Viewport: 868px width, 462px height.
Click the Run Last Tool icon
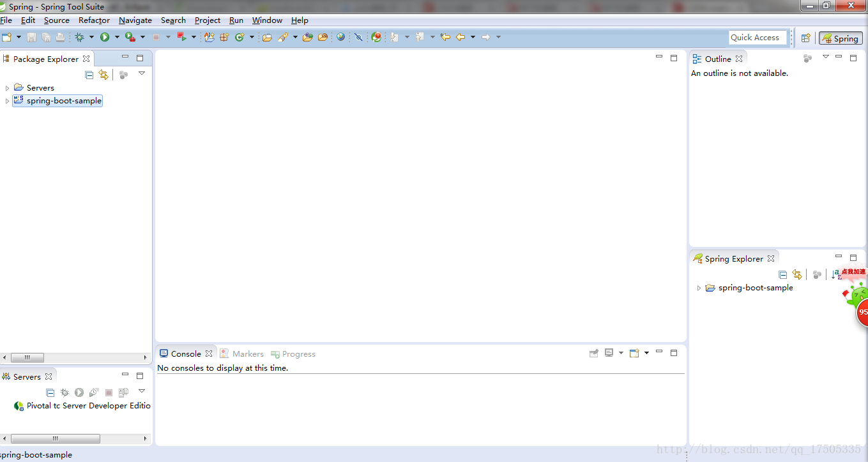[130, 37]
